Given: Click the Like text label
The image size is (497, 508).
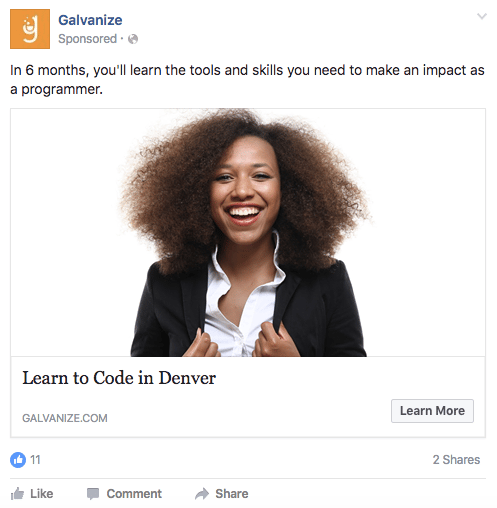Looking at the screenshot, I should [42, 494].
